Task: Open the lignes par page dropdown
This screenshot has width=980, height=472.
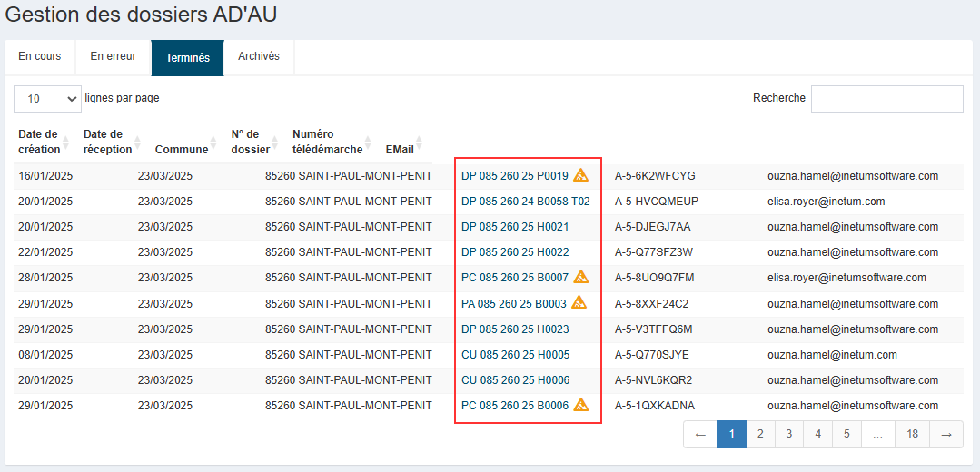Action: [47, 98]
